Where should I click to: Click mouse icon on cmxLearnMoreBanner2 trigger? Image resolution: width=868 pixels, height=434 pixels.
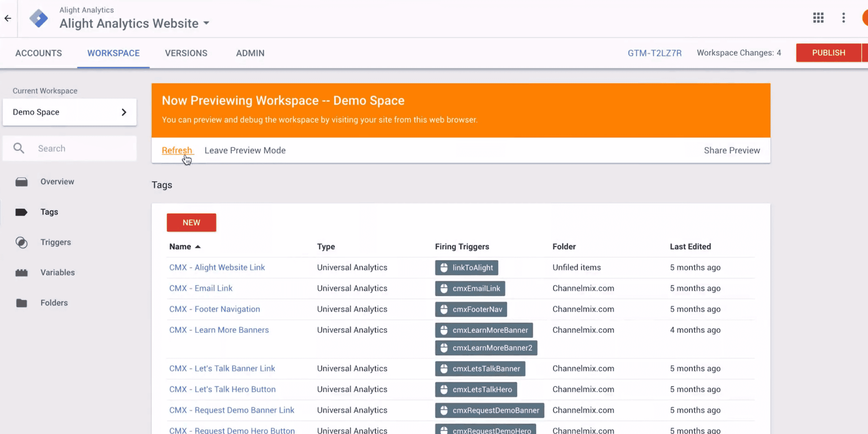click(444, 348)
